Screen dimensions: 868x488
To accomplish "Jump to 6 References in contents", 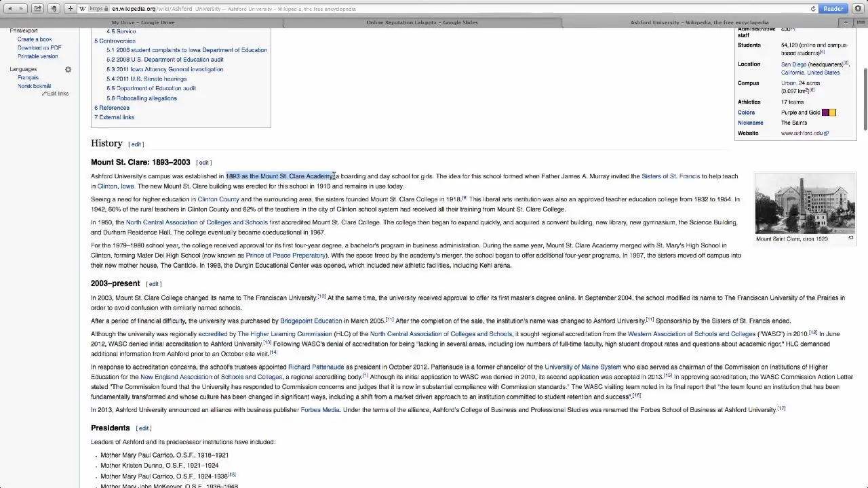I will (112, 108).
